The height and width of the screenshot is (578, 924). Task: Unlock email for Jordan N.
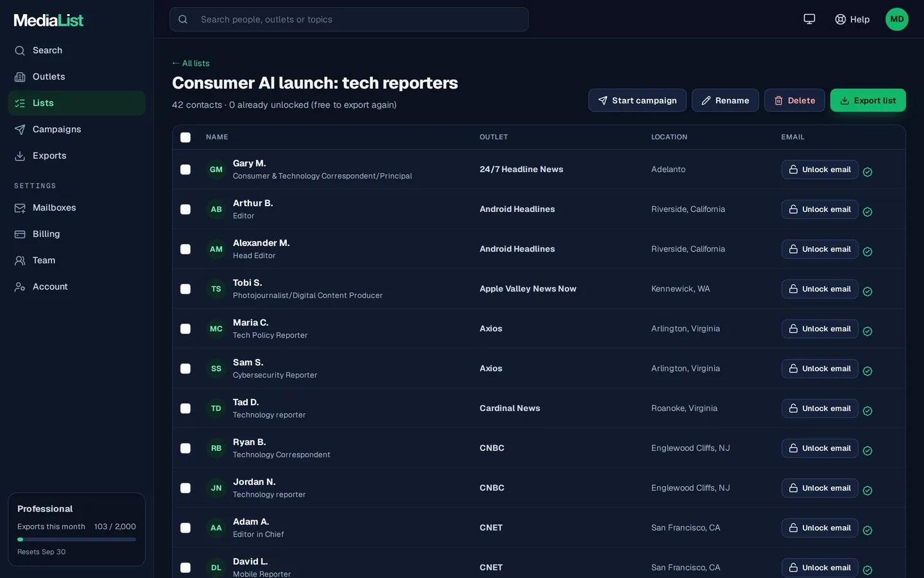820,488
